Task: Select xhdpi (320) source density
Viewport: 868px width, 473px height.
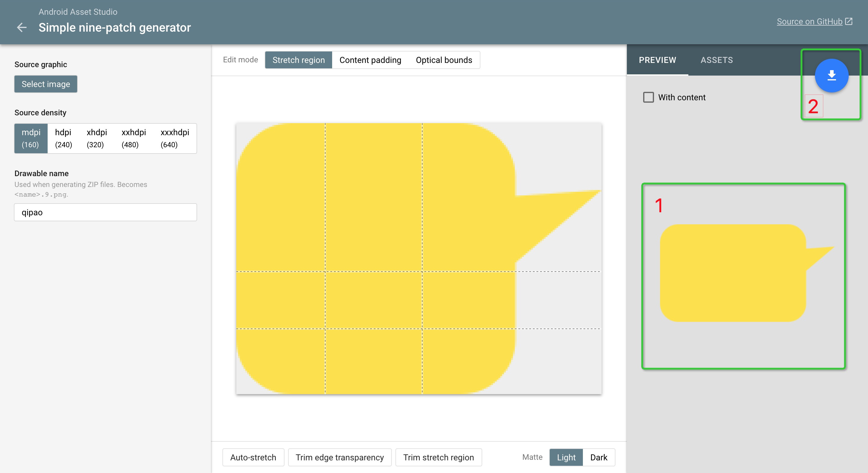Action: [x=97, y=138]
